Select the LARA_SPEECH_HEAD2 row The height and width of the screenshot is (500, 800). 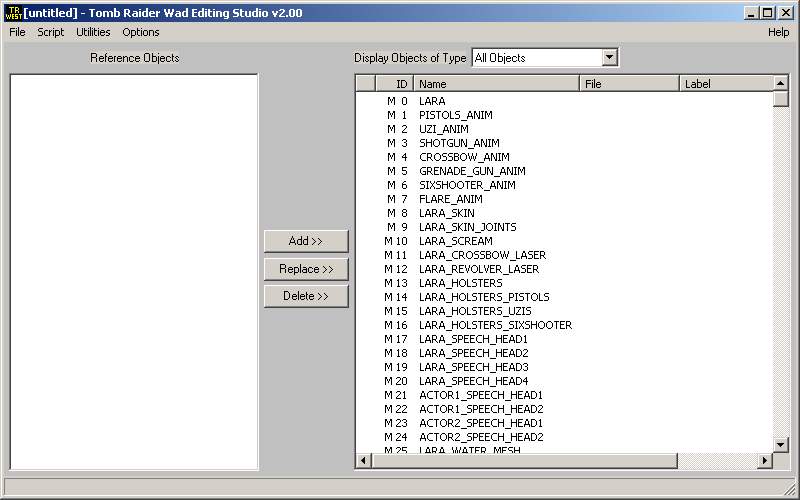(x=565, y=353)
